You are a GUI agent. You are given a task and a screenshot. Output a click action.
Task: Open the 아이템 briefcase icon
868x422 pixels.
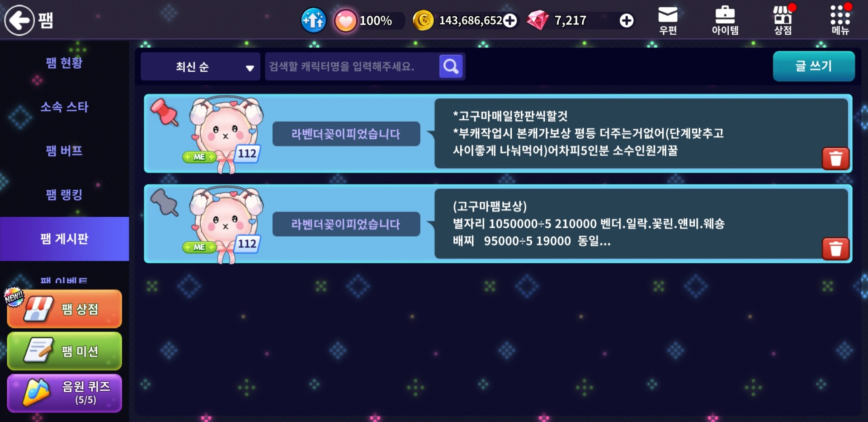click(x=725, y=20)
